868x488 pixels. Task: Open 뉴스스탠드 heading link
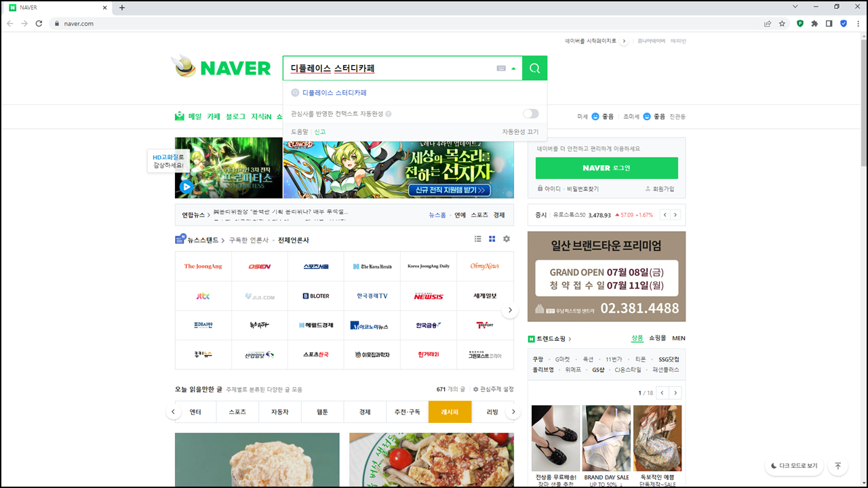pyautogui.click(x=203, y=240)
